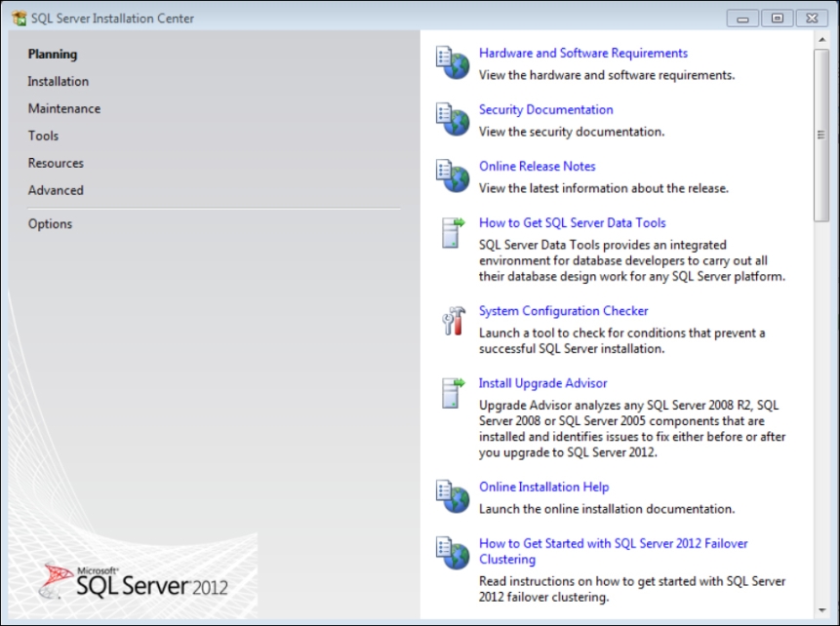Open the Maintenance section
Viewport: 840px width, 626px height.
pos(64,109)
